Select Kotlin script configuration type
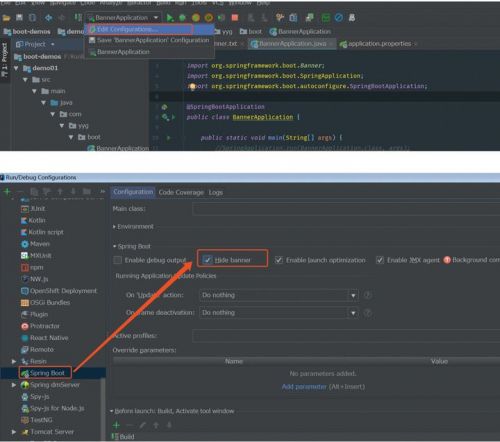 [x=42, y=232]
